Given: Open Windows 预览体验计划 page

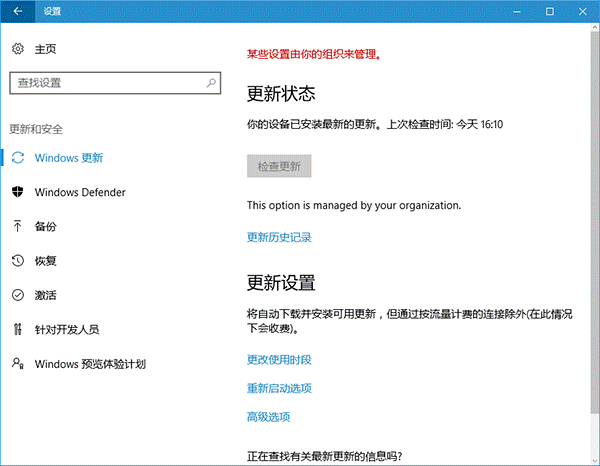Looking at the screenshot, I should [x=90, y=364].
